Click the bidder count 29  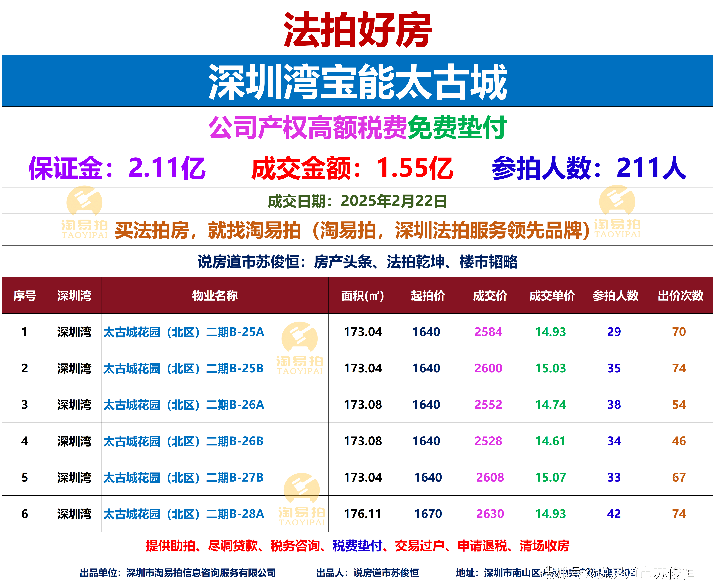coord(614,332)
